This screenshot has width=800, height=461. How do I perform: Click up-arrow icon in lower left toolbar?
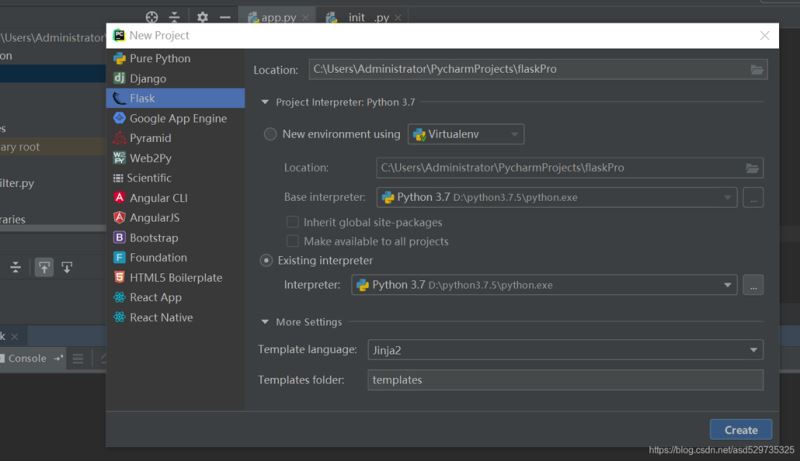pyautogui.click(x=44, y=267)
